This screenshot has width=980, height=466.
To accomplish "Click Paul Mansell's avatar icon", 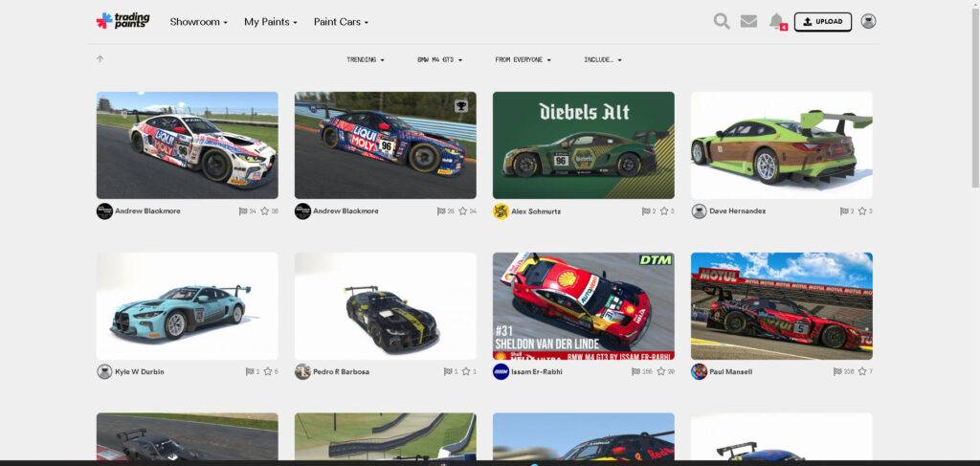I will pyautogui.click(x=699, y=371).
